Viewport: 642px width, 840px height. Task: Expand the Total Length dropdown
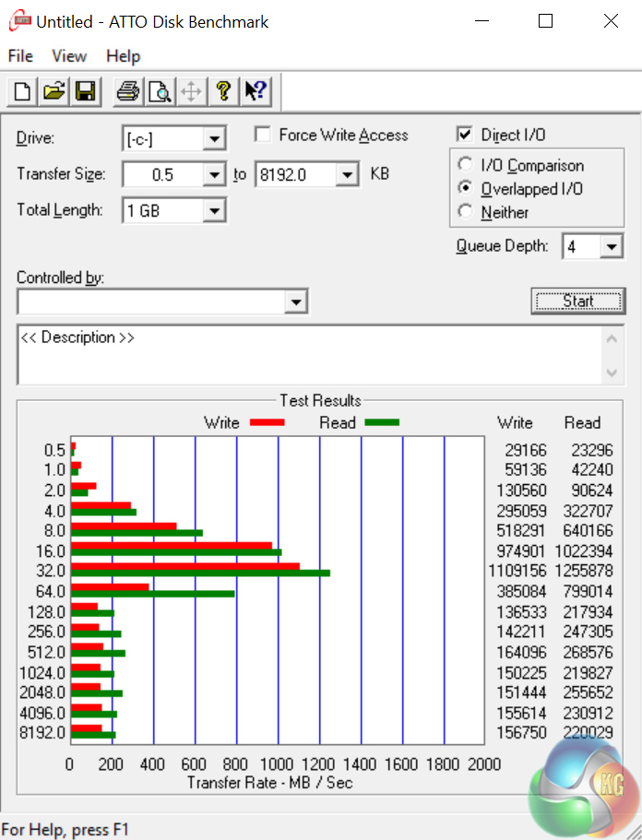pos(214,210)
